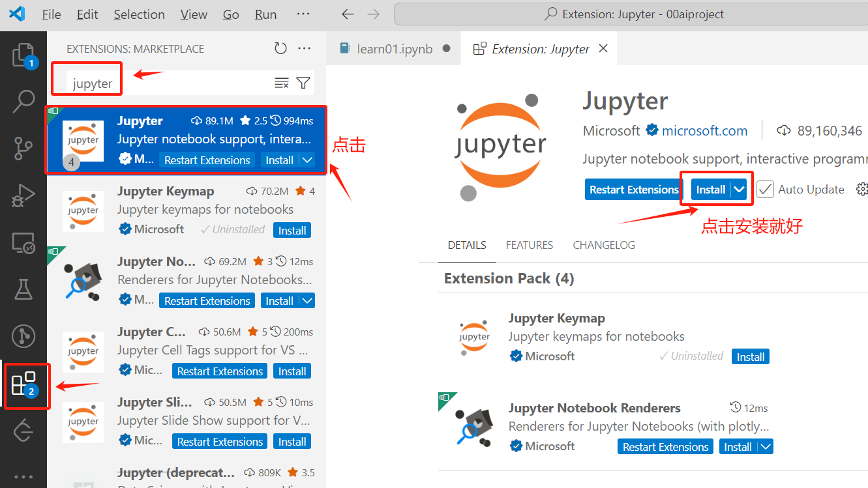The image size is (868, 488).
Task: Switch to the learn01.ipynb editor tab
Action: tap(395, 49)
